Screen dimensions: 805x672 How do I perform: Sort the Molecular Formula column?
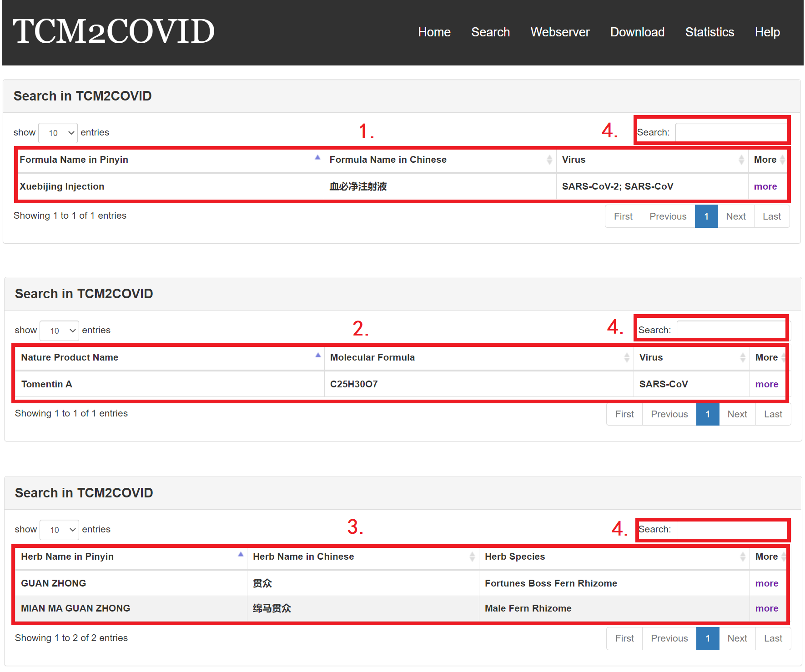627,357
